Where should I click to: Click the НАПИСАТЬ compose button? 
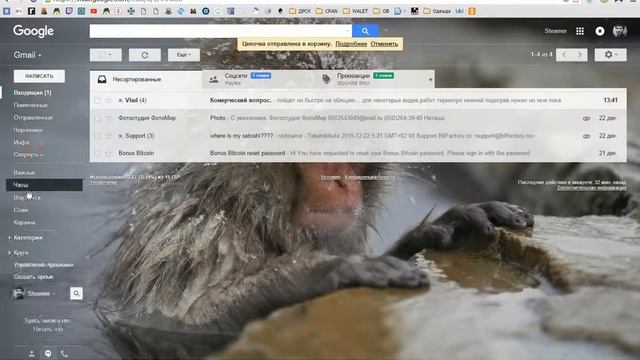(39, 76)
